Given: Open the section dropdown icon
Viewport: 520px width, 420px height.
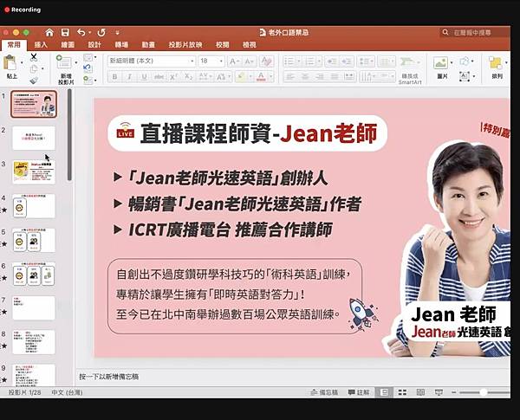Looking at the screenshot, I should tap(89, 80).
